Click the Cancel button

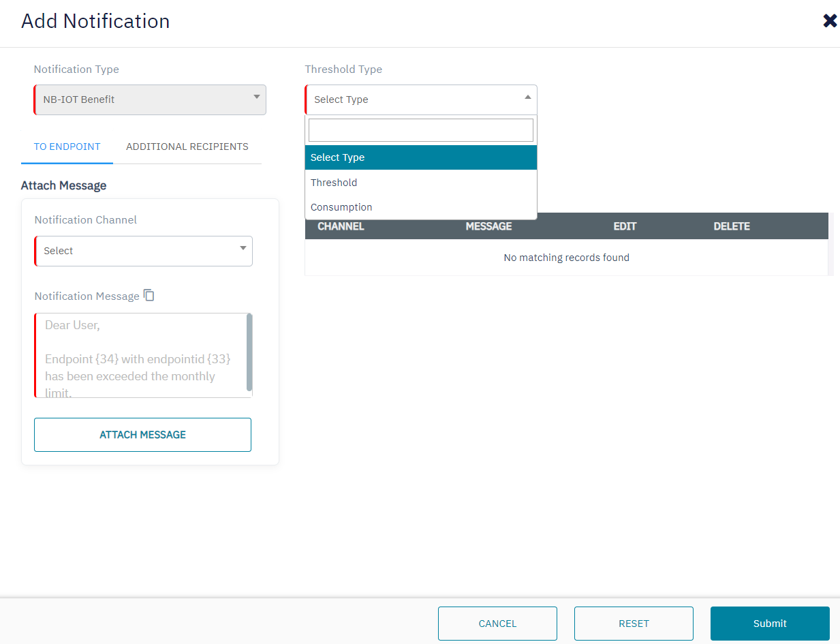tap(497, 624)
